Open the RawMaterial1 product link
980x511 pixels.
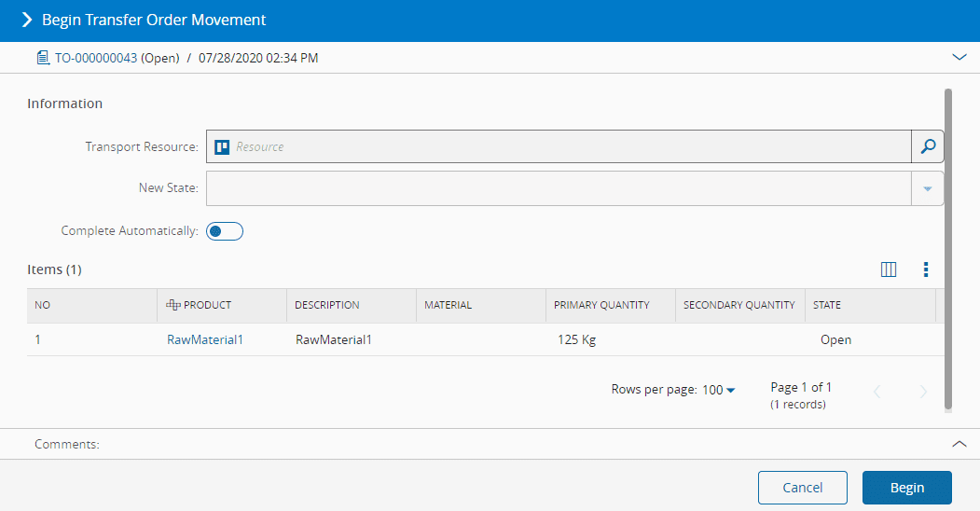pos(205,339)
